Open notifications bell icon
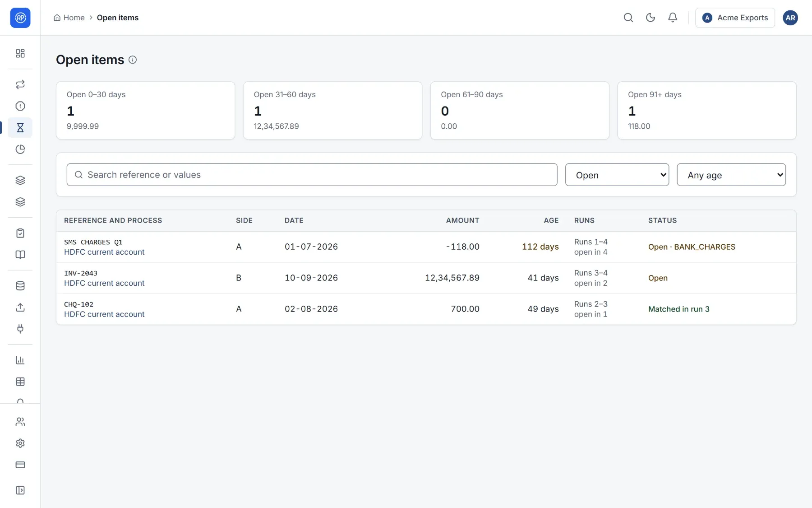Image resolution: width=812 pixels, height=508 pixels. point(673,18)
